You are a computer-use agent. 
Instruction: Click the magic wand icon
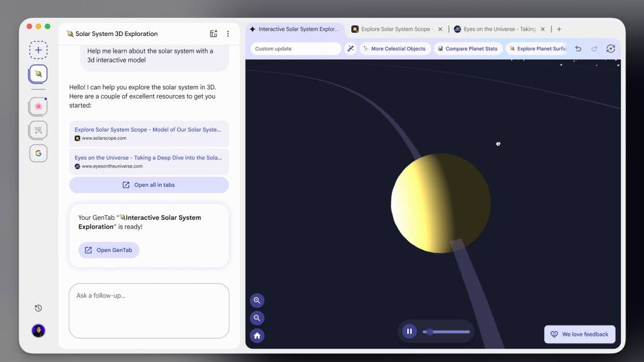click(351, 49)
